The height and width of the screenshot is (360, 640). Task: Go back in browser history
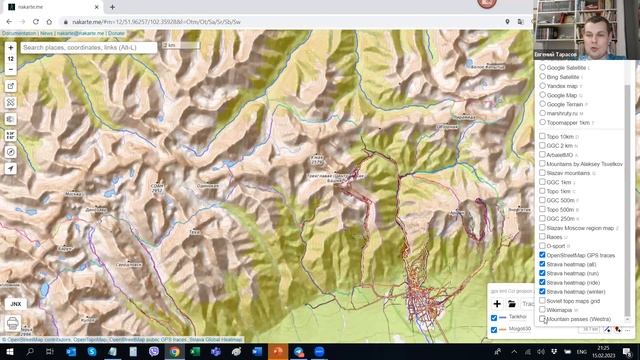pyautogui.click(x=9, y=22)
